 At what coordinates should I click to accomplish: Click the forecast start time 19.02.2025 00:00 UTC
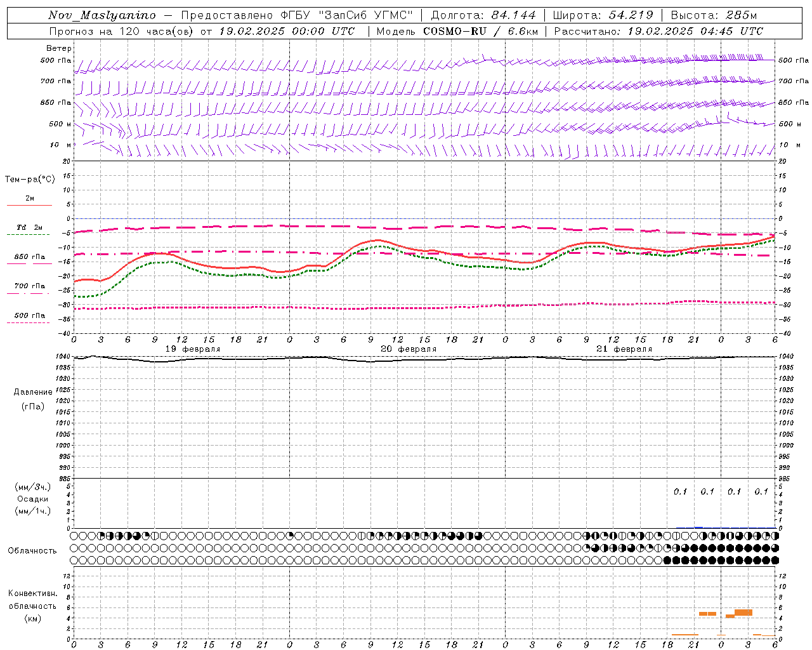pos(287,31)
